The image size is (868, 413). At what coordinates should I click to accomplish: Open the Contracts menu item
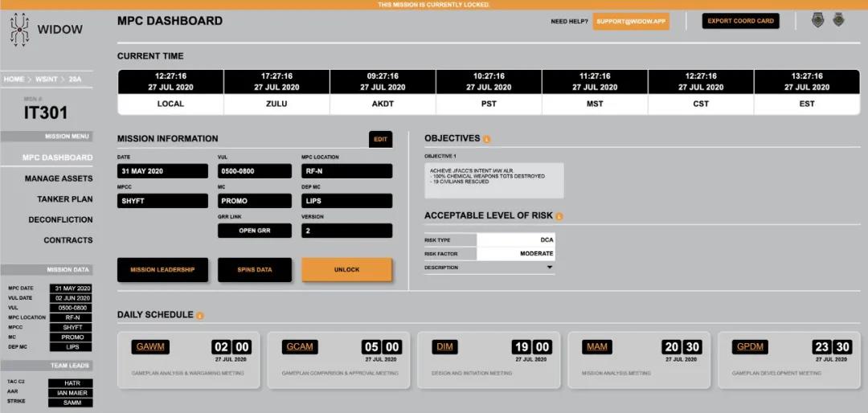[x=68, y=240]
